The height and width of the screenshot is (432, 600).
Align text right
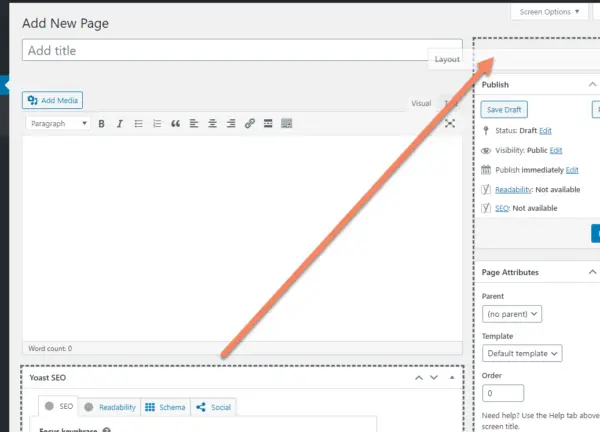click(x=231, y=124)
